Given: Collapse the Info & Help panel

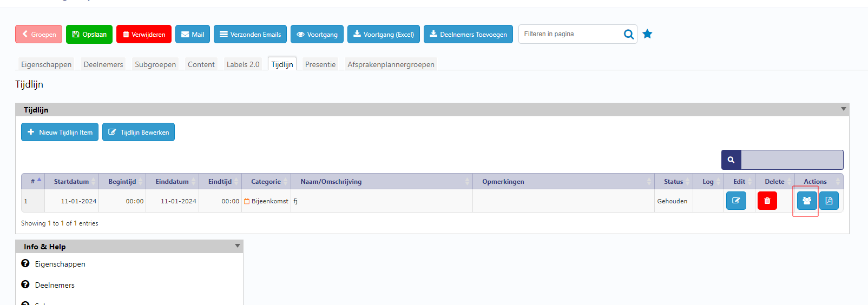Looking at the screenshot, I should (237, 246).
